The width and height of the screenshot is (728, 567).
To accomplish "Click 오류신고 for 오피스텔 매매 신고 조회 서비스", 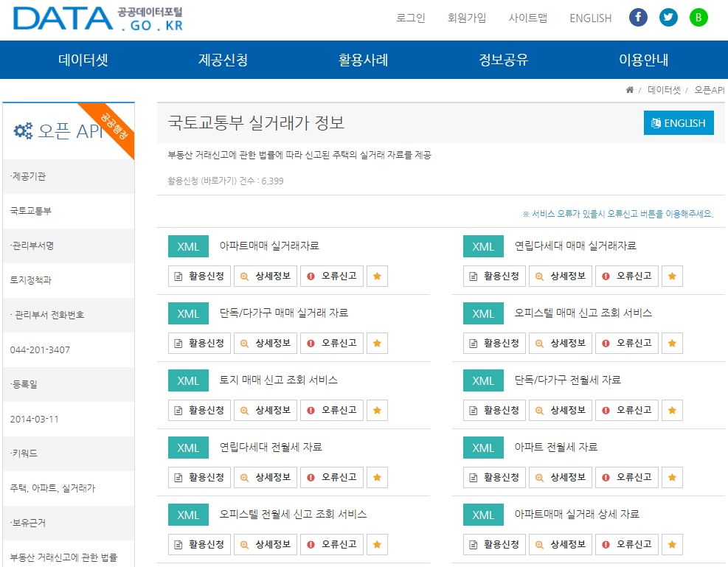I will coord(627,344).
